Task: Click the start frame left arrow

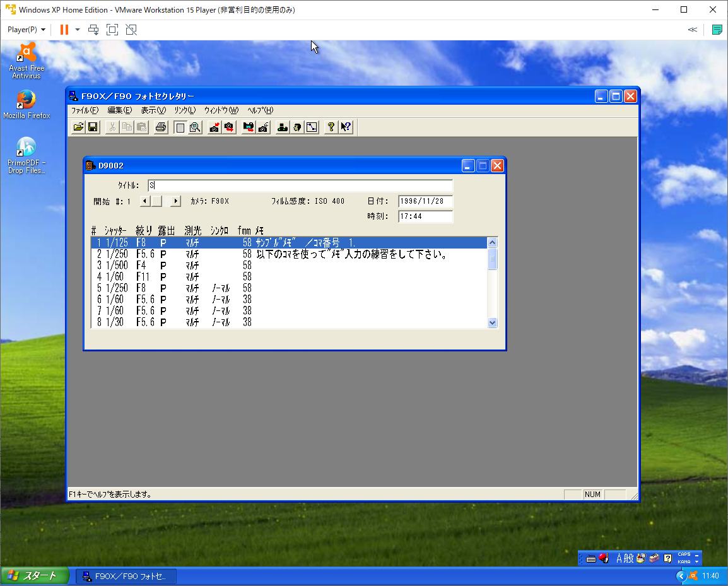Action: coord(144,201)
